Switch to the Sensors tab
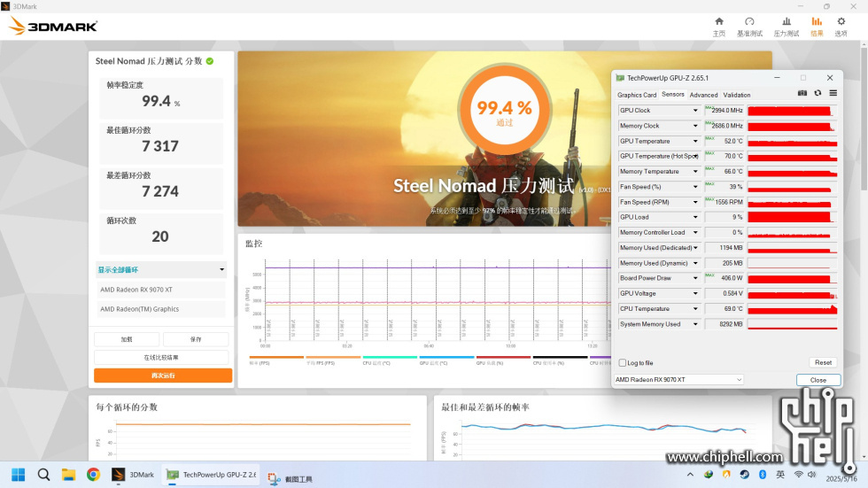 pyautogui.click(x=672, y=95)
